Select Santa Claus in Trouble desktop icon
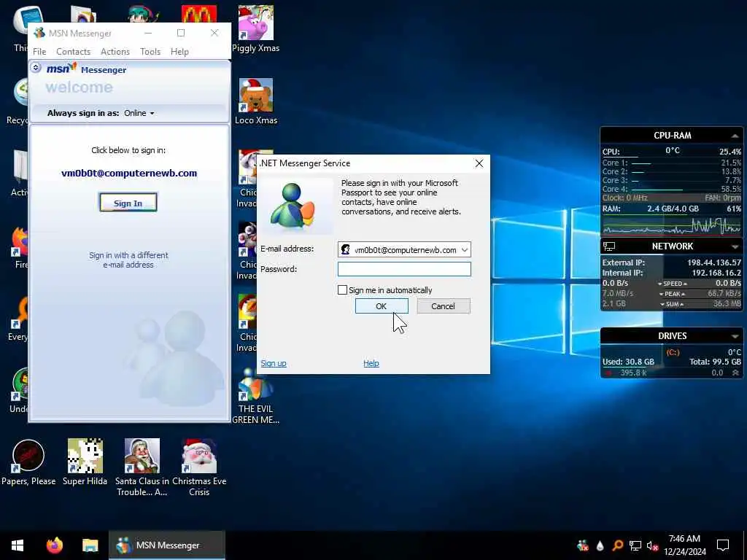Viewport: 747px width, 560px height. [142, 467]
